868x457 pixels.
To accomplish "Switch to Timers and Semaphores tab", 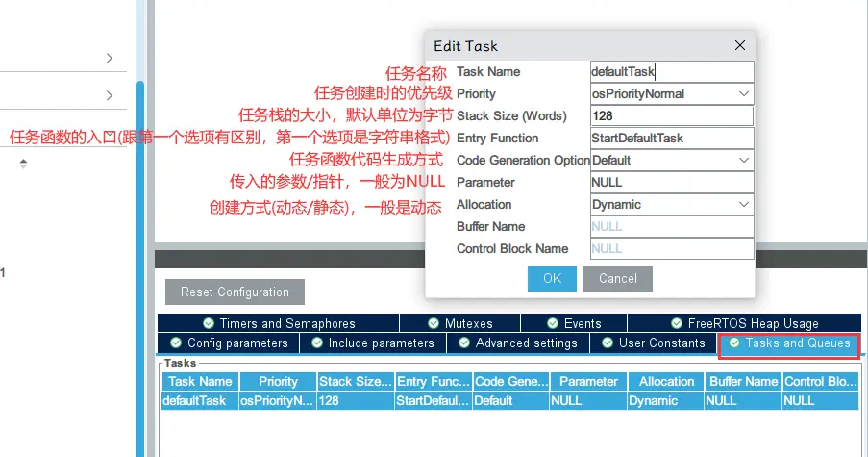I will (279, 323).
